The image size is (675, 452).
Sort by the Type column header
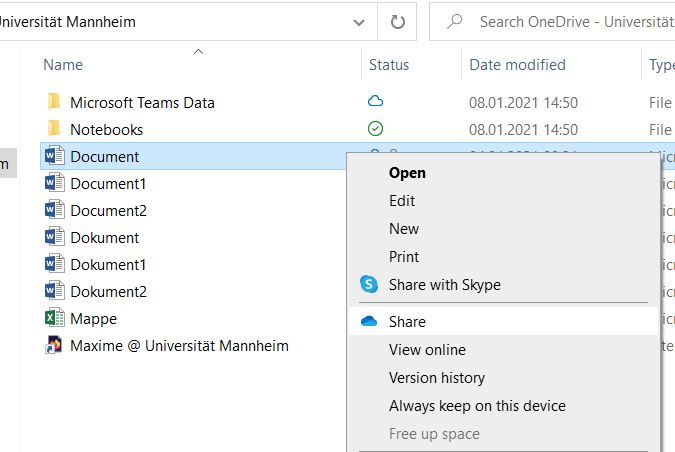(x=662, y=65)
